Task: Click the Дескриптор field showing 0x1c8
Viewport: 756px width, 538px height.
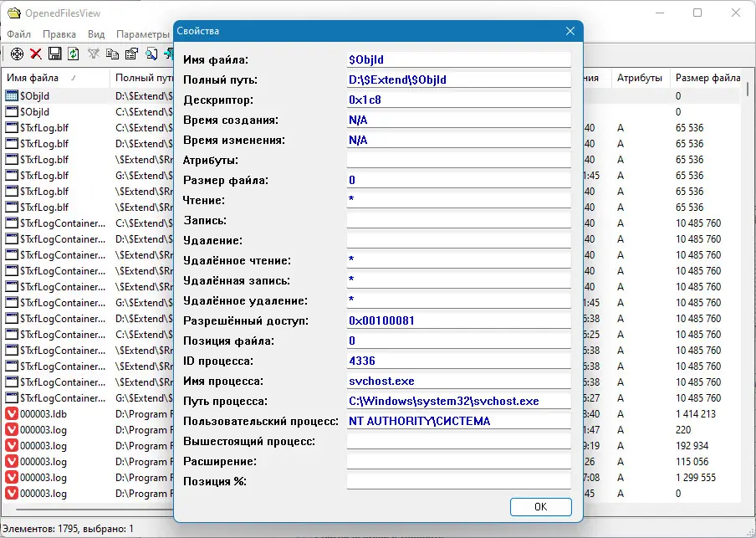Action: (458, 100)
